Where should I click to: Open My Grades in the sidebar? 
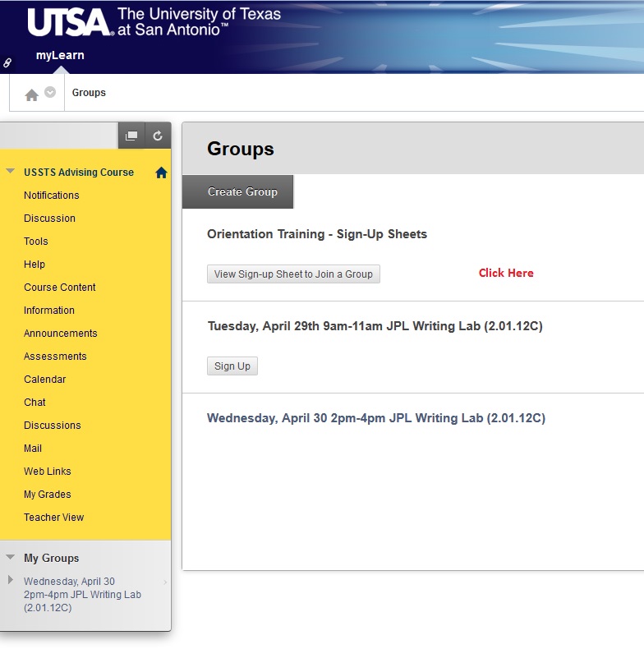47,495
